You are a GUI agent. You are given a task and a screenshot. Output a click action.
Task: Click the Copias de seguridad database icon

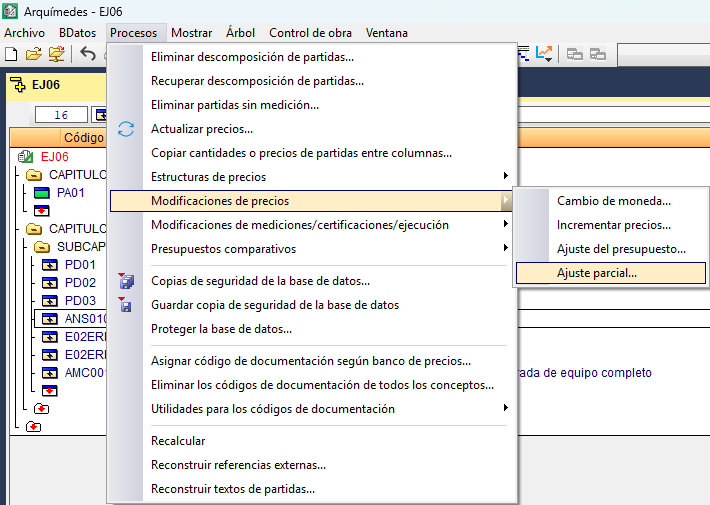tap(126, 281)
